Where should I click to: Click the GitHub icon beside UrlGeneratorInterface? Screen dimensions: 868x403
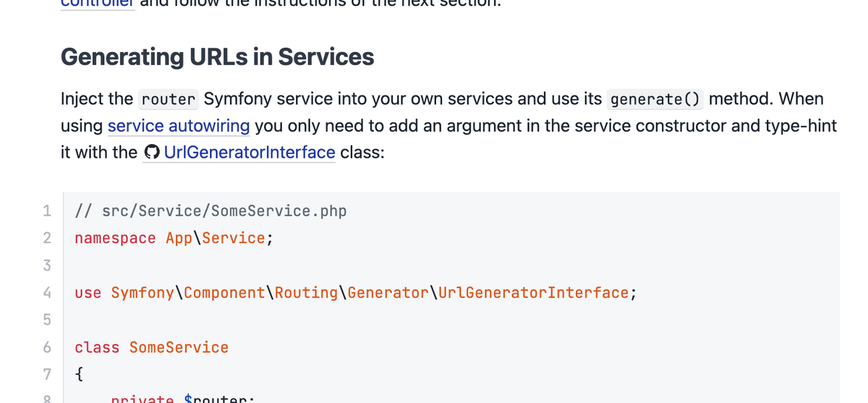[152, 153]
